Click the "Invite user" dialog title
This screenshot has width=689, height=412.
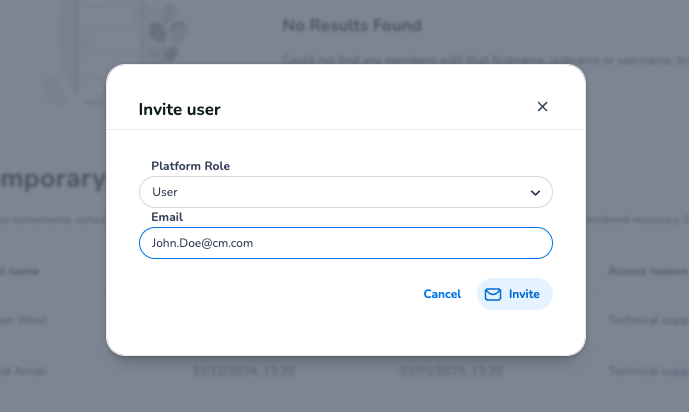tap(179, 109)
